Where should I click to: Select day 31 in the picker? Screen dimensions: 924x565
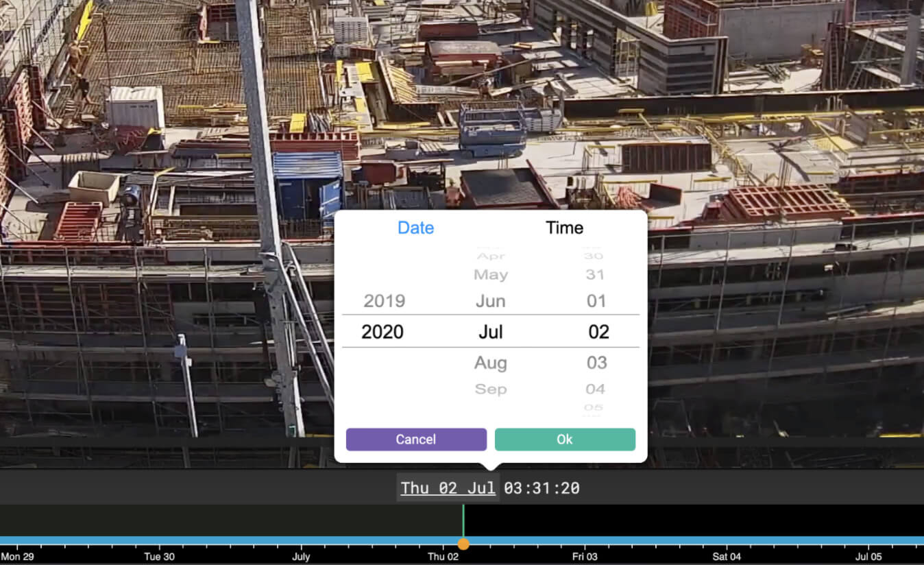click(595, 275)
